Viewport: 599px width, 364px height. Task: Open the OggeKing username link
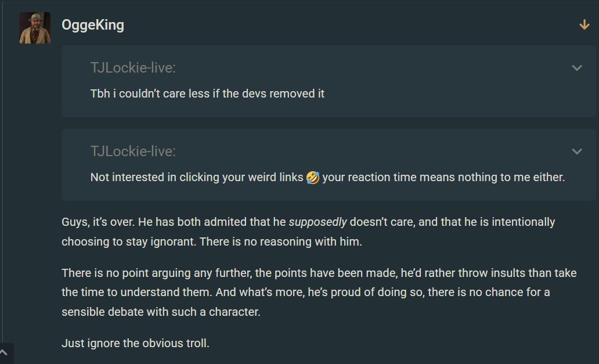[93, 25]
